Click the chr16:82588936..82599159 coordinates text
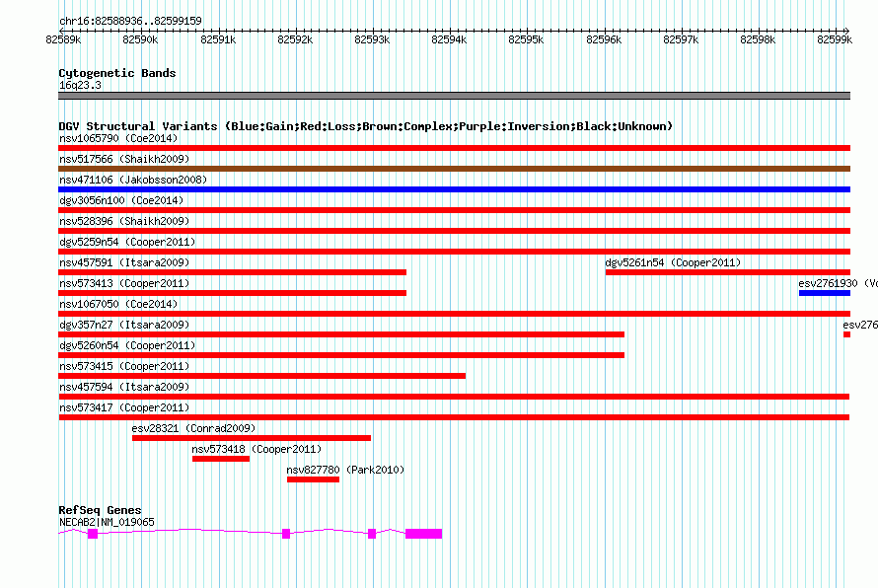The image size is (878, 588). click(130, 21)
